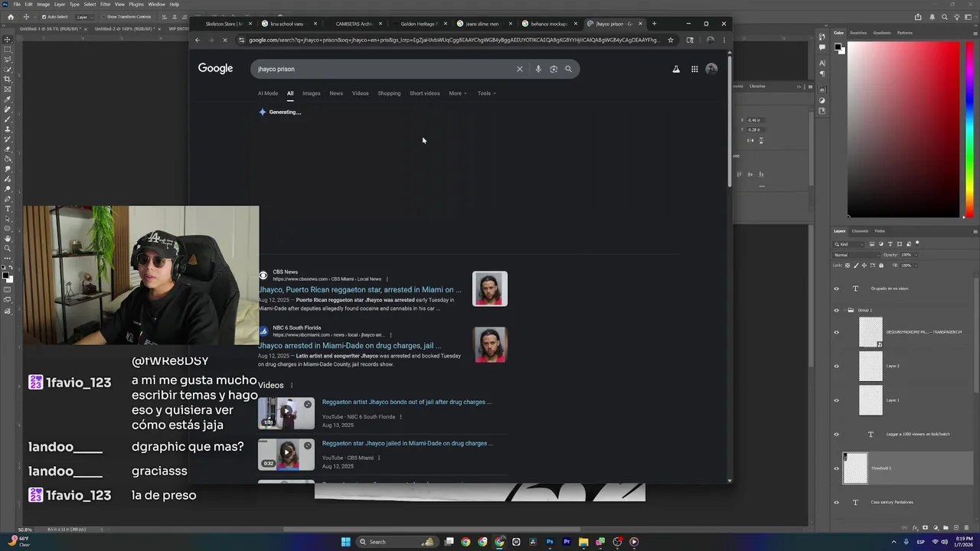Stop loading page in Chrome
This screenshot has width=980, height=551.
point(225,40)
